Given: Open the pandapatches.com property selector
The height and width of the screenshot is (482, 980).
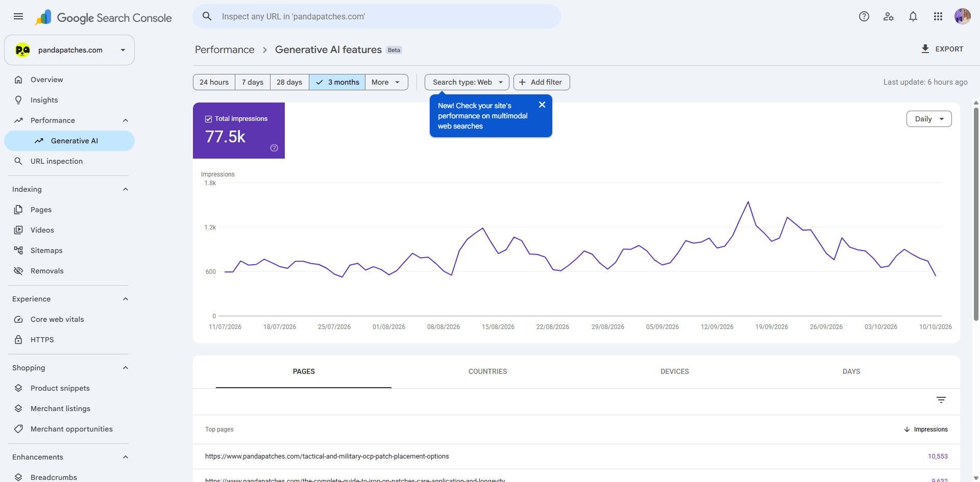Looking at the screenshot, I should (x=69, y=50).
